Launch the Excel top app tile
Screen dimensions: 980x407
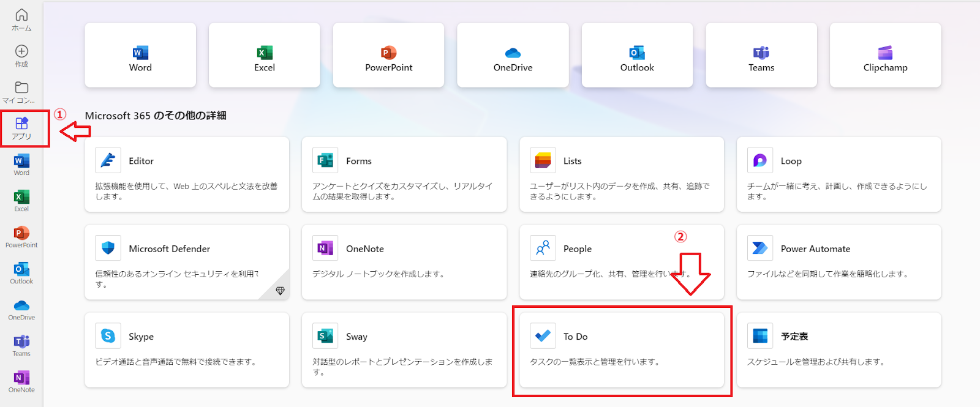pyautogui.click(x=265, y=55)
